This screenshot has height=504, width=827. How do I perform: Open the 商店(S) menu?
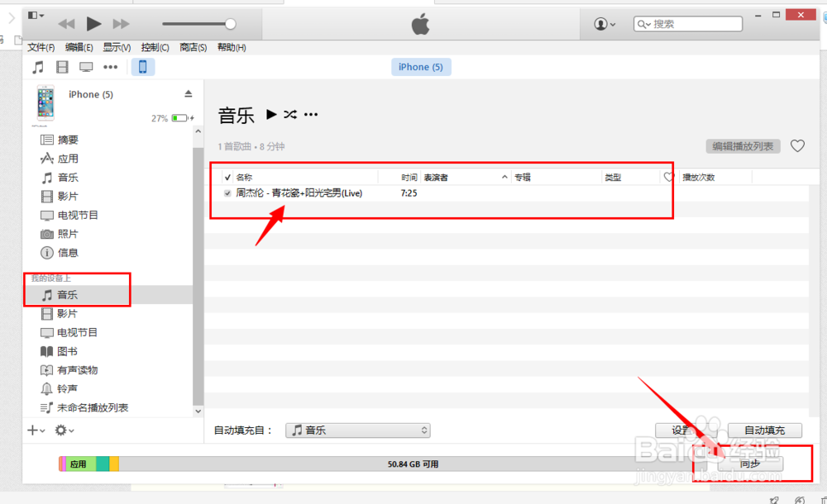[193, 47]
